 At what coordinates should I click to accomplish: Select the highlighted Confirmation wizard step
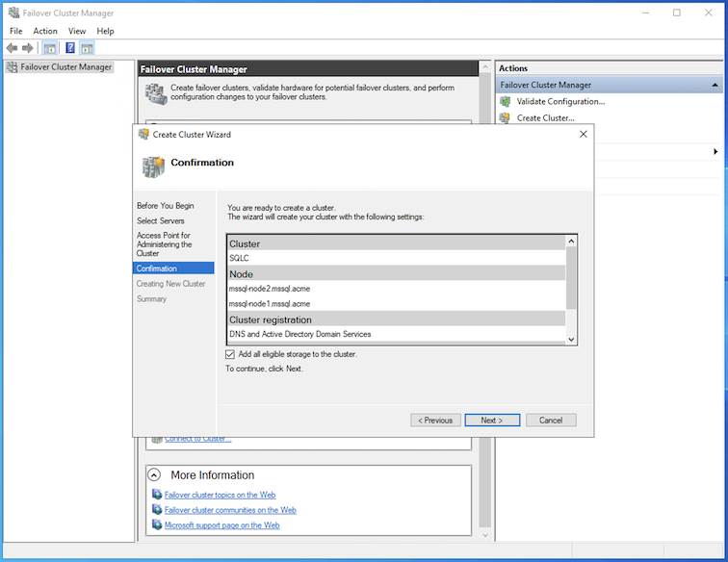tap(173, 268)
